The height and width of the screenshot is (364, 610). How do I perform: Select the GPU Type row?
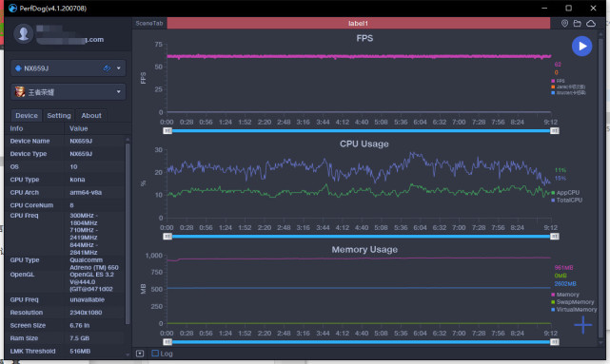66,264
